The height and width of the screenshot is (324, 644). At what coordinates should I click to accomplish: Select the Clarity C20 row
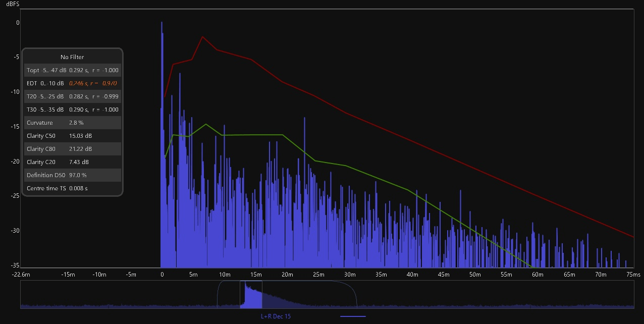click(72, 162)
